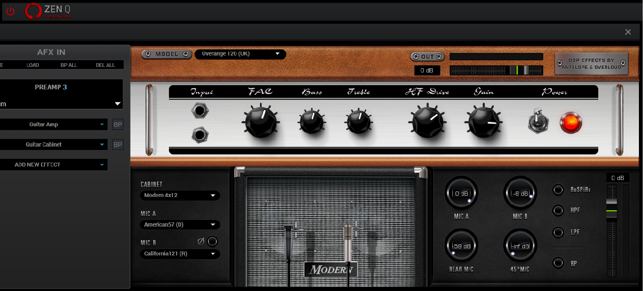The height and width of the screenshot is (291, 644).
Task: Click the Treble knob
Action: point(359,122)
